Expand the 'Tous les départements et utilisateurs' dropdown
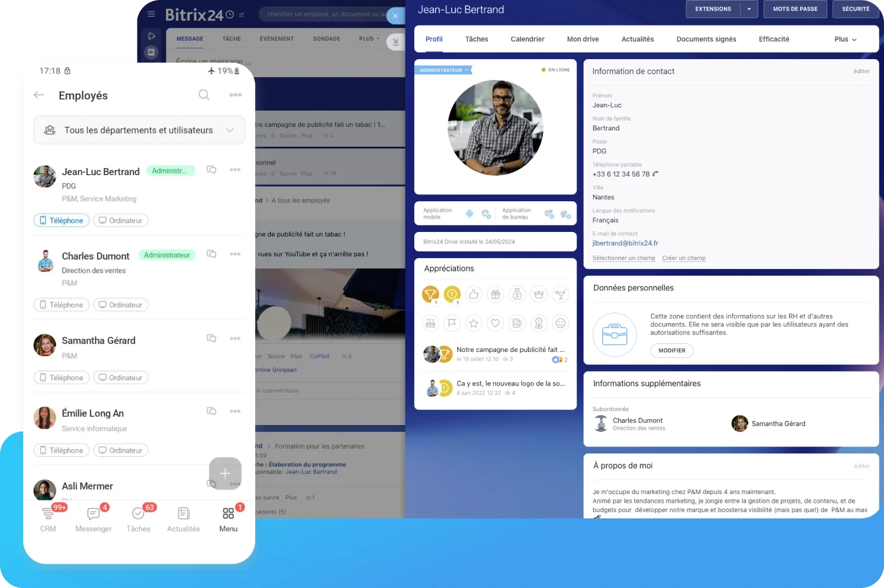 (x=230, y=130)
